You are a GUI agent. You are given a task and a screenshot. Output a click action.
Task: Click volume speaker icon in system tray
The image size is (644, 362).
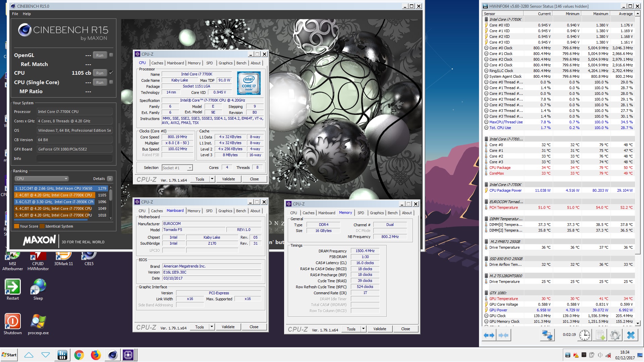(600, 355)
